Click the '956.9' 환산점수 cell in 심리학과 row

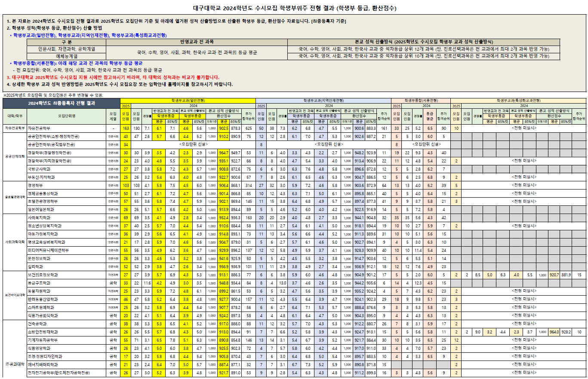coord(224,266)
